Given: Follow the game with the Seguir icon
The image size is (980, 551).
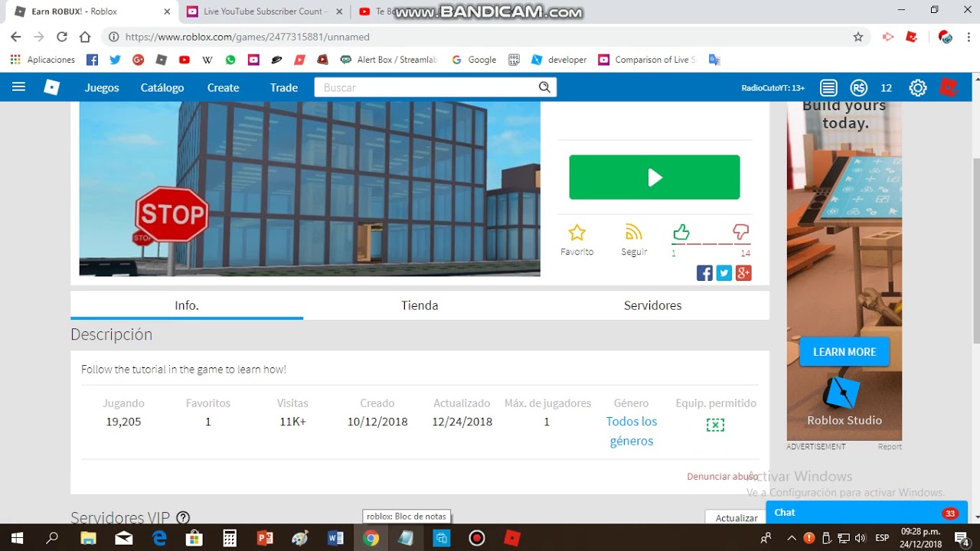Looking at the screenshot, I should coord(634,232).
